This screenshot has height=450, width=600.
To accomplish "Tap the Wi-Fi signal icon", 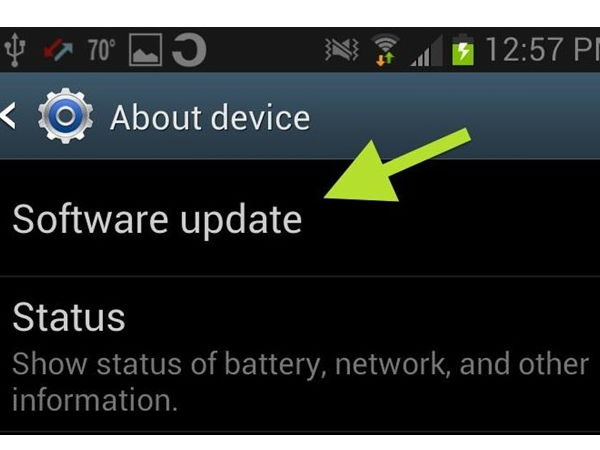I will click(385, 50).
